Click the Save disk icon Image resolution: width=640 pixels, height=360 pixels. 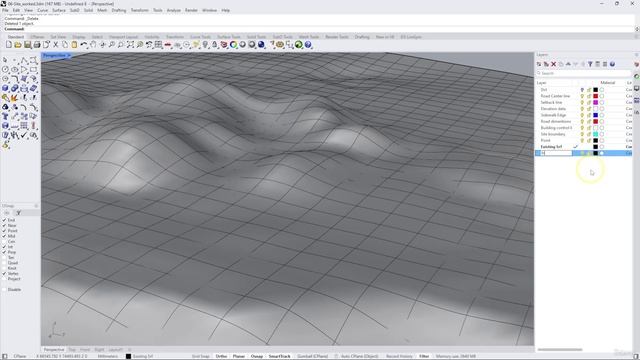click(x=27, y=44)
